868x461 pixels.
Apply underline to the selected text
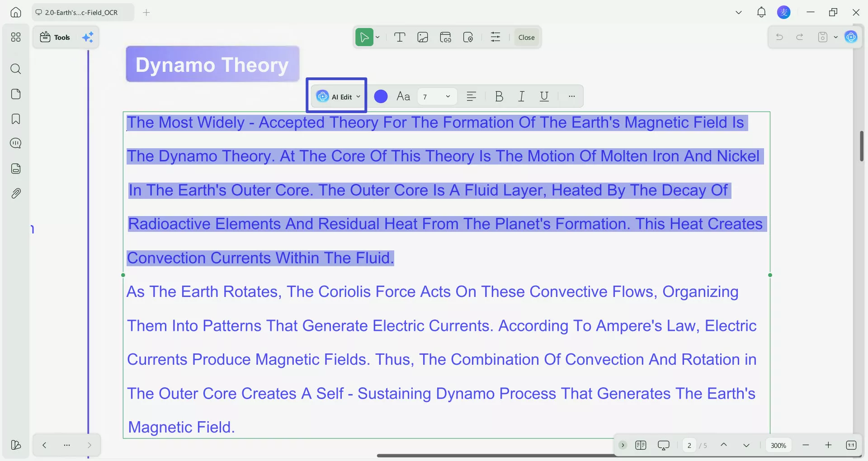[x=544, y=96]
